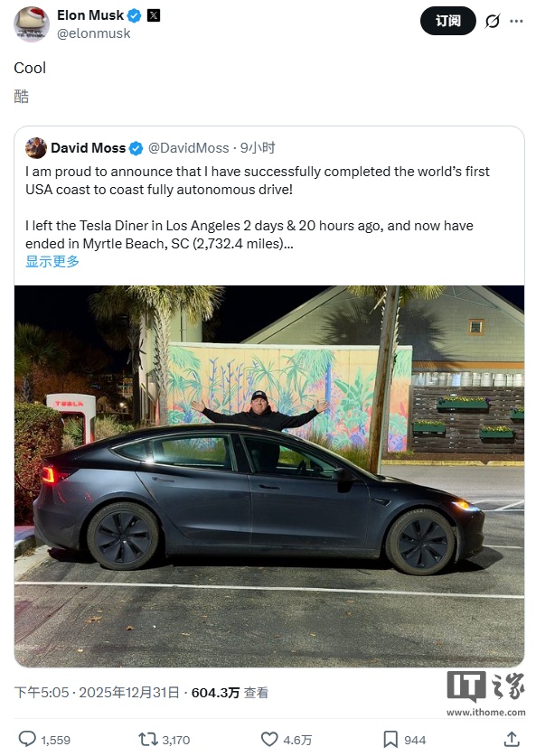Image resolution: width=536 pixels, height=756 pixels.
Task: Open the @elonmusk handle link
Action: click(94, 33)
